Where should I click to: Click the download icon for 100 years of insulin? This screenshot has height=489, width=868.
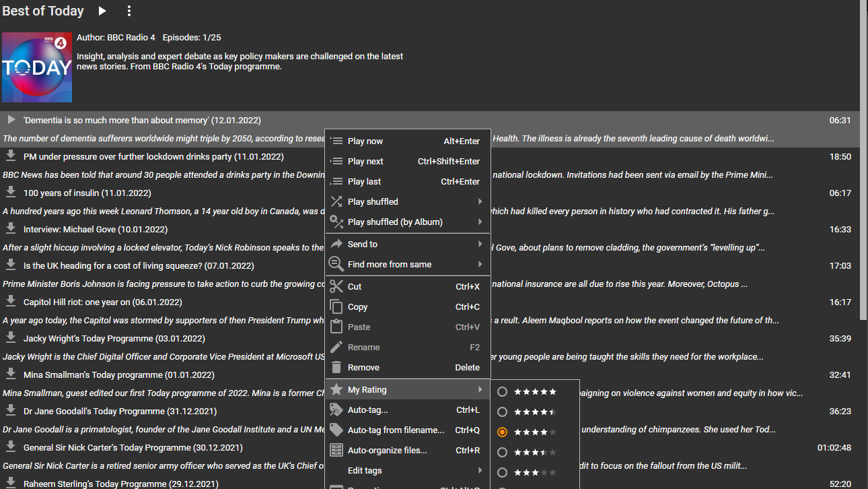point(11,192)
